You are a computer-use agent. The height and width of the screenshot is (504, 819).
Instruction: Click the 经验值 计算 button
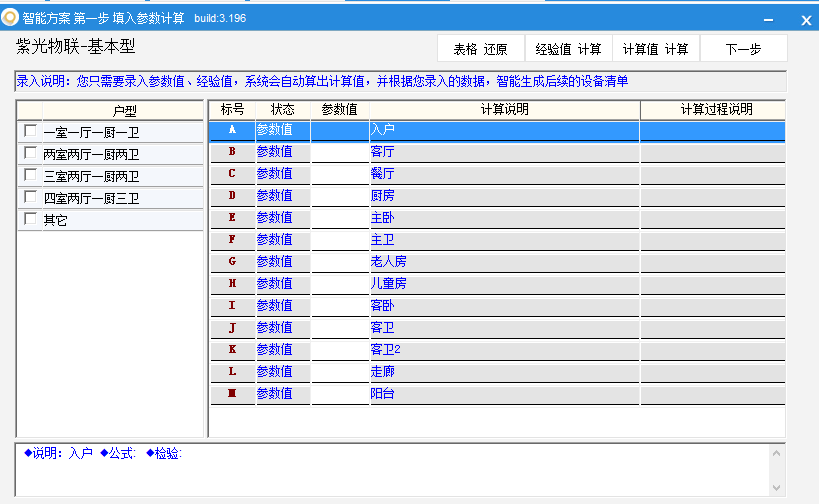point(568,49)
